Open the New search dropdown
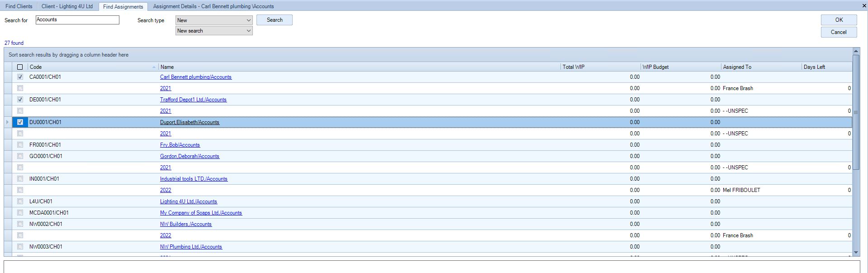 [x=214, y=31]
